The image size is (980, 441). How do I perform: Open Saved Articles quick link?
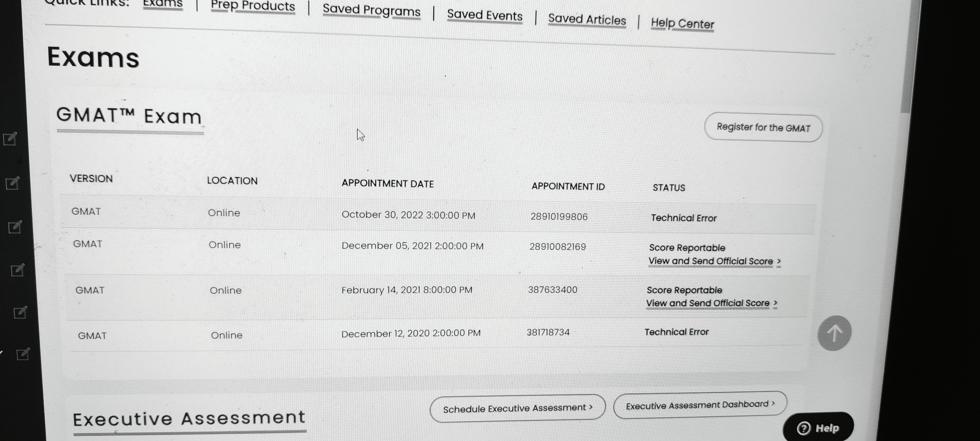tap(587, 20)
